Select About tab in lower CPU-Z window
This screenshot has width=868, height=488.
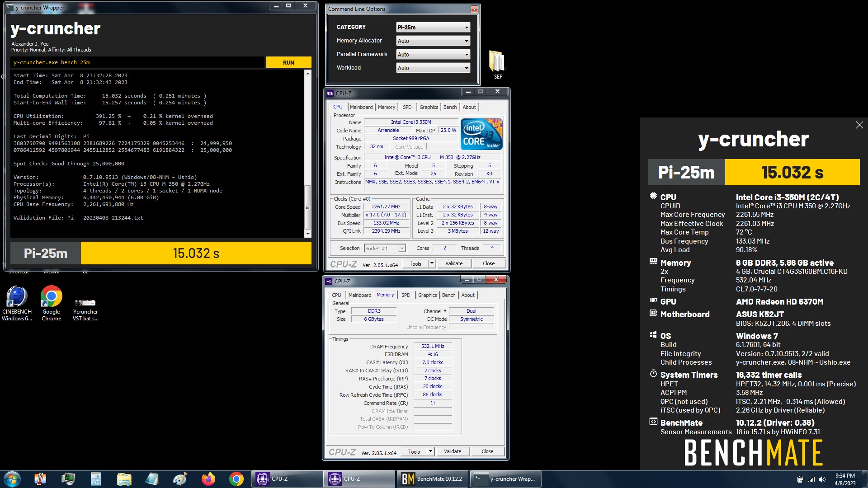(x=468, y=295)
